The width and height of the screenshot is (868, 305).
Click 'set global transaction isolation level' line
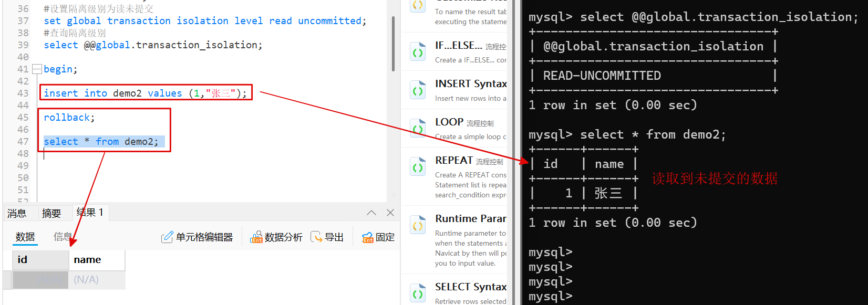[205, 21]
